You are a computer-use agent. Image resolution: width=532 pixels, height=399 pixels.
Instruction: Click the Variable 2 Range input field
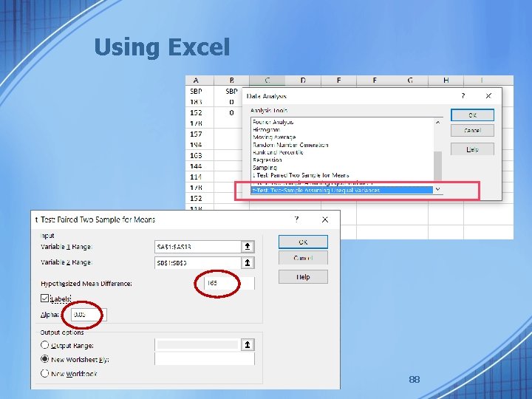[198, 262]
